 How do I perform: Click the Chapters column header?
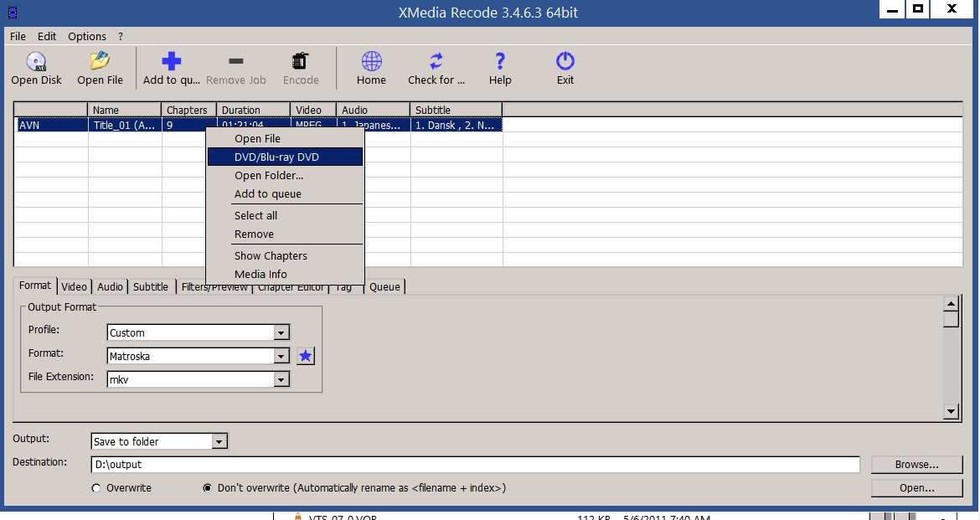point(188,110)
